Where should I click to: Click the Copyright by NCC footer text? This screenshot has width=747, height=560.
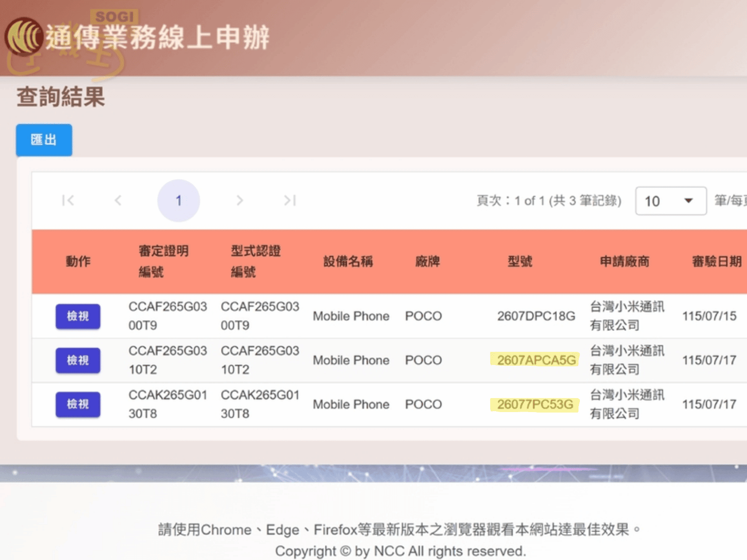pos(401,551)
